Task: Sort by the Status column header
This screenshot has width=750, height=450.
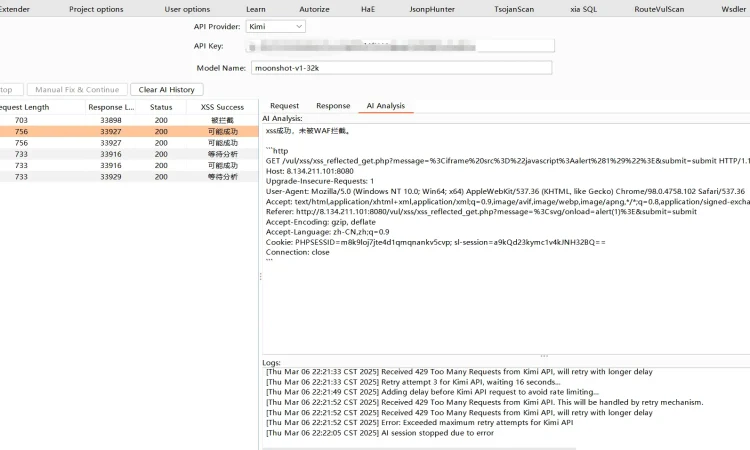Action: pyautogui.click(x=161, y=107)
